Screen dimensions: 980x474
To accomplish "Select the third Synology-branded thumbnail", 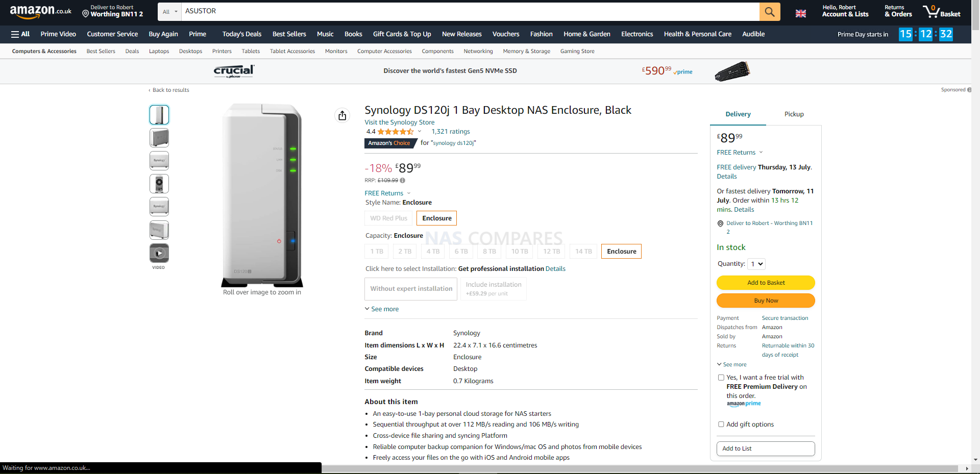I will (159, 161).
